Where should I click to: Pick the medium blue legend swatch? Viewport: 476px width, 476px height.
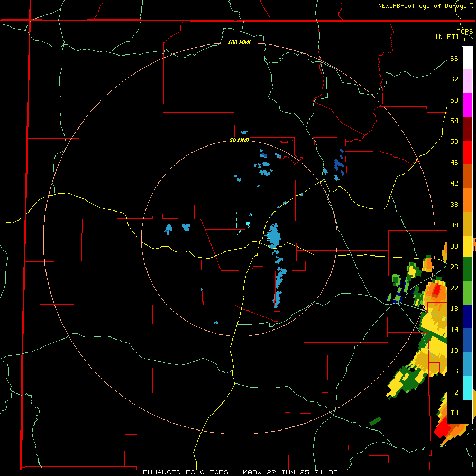467,340
